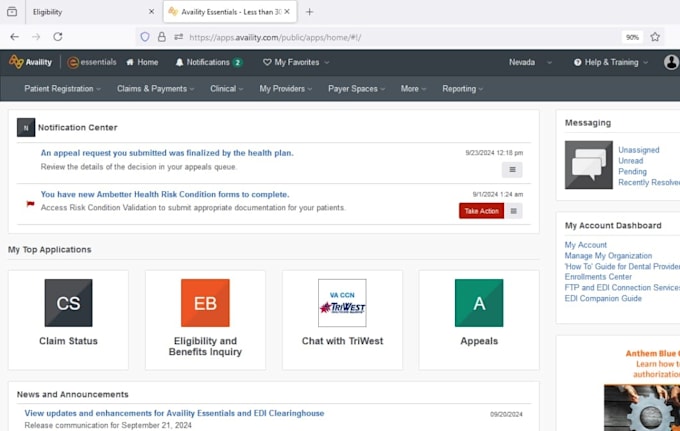Click the address bar URL
This screenshot has width=680, height=431.
(275, 37)
